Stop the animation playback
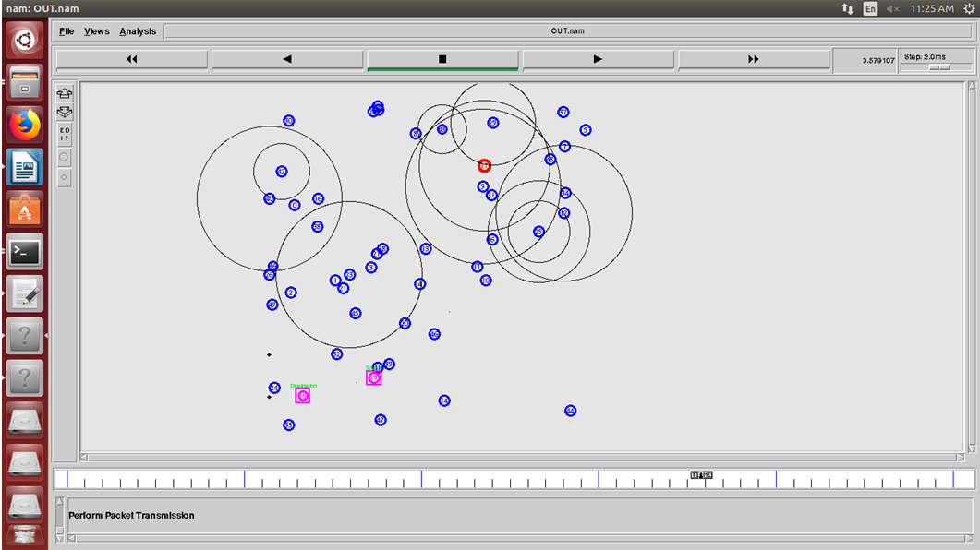The height and width of the screenshot is (550, 980). (x=442, y=59)
